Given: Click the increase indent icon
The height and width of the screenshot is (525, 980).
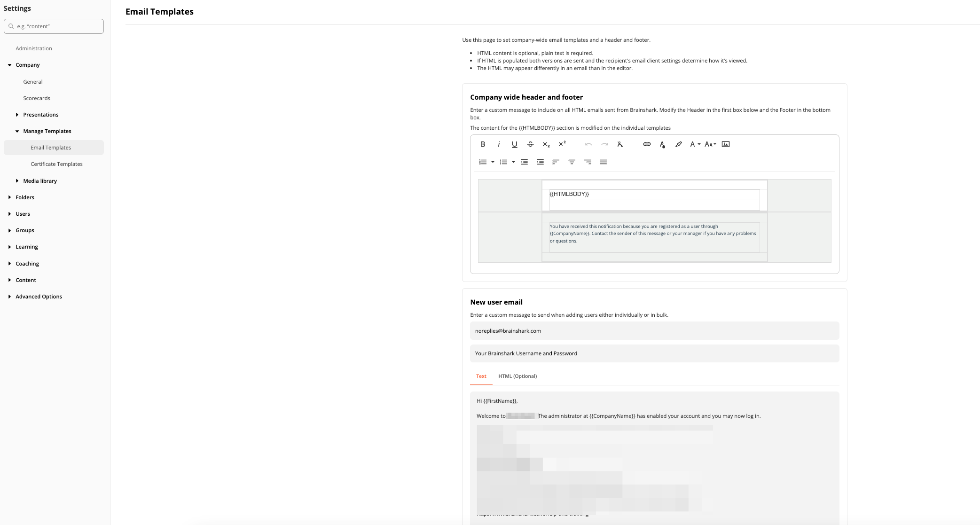Looking at the screenshot, I should pos(540,162).
